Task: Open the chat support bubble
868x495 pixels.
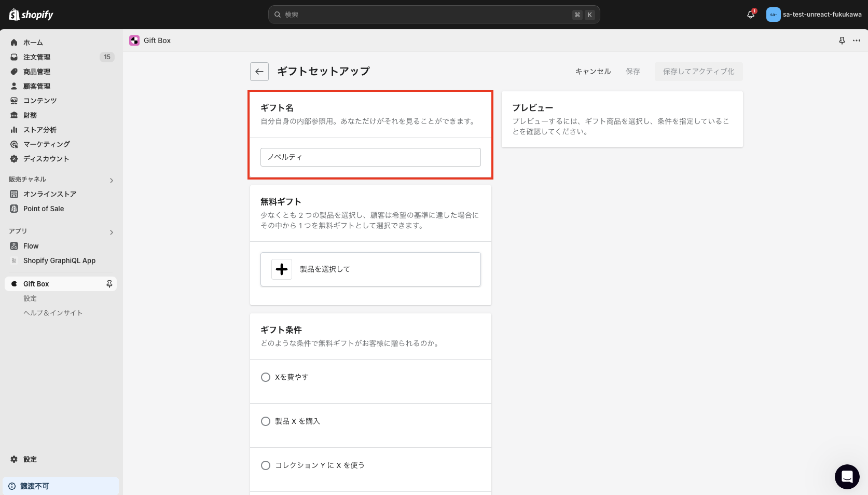Action: coord(847,477)
